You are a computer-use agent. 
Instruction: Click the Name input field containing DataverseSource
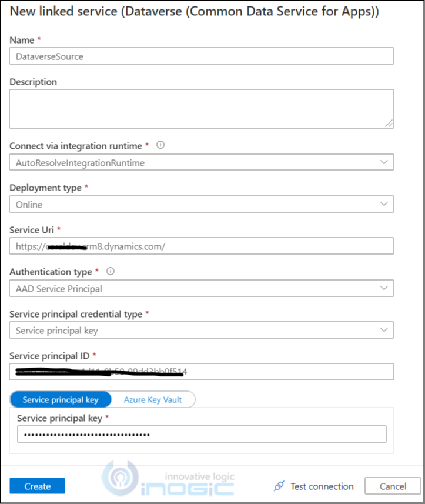click(202, 56)
